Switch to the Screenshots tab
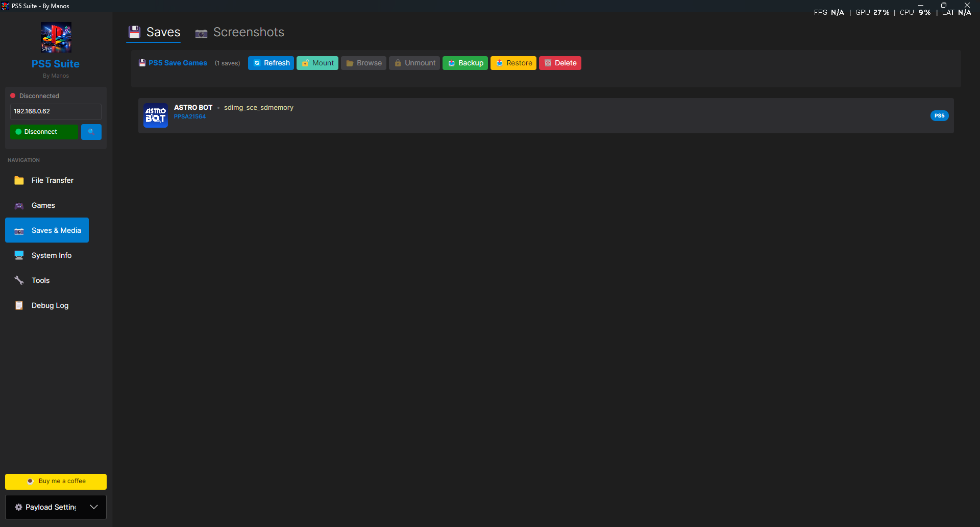 (239, 32)
